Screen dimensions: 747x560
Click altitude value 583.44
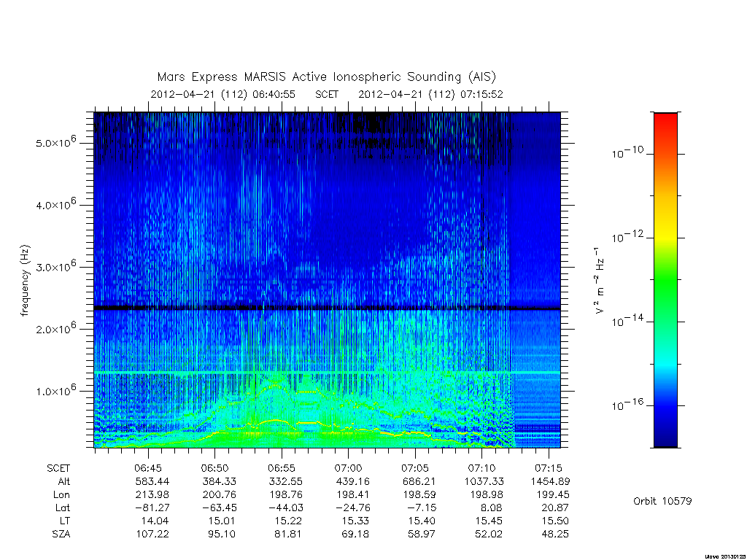pyautogui.click(x=152, y=481)
